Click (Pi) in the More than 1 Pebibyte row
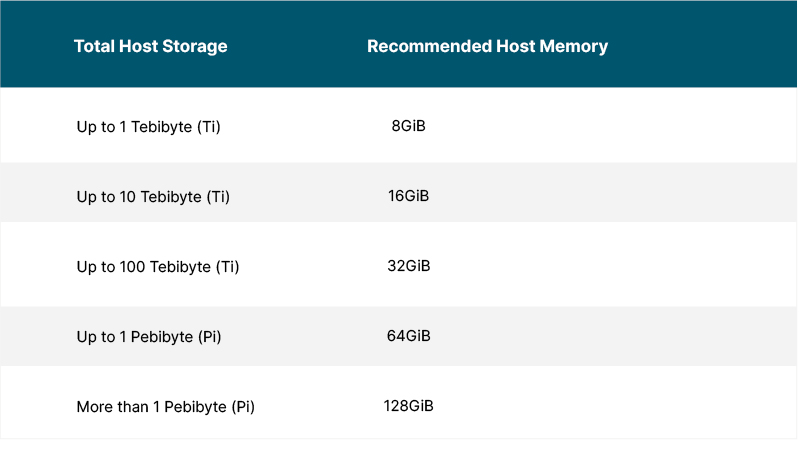809x468 pixels. point(243,407)
